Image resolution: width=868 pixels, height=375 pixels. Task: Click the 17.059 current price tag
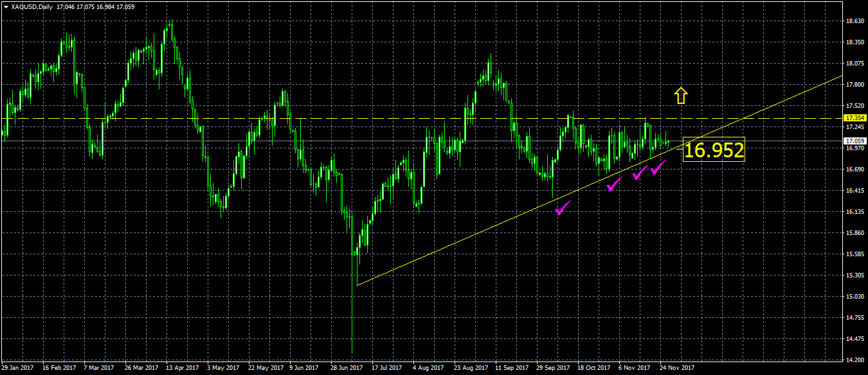854,141
